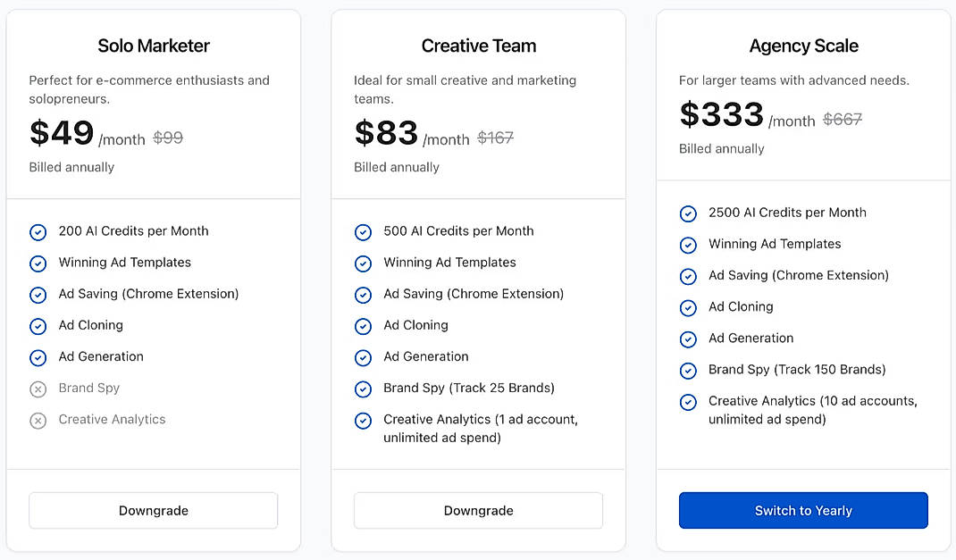Click check icon for Agency Scale Ad Saving
This screenshot has width=956, height=560.
click(x=688, y=277)
